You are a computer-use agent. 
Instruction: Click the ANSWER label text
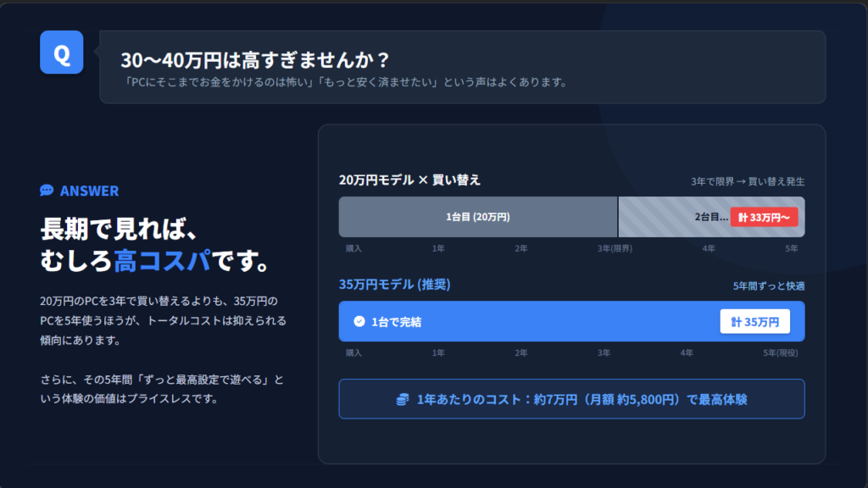(x=89, y=191)
